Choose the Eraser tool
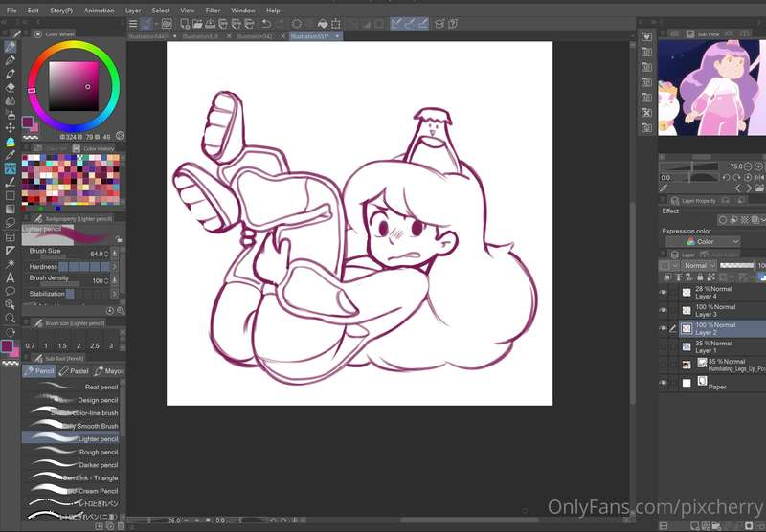This screenshot has width=766, height=532. (x=10, y=87)
